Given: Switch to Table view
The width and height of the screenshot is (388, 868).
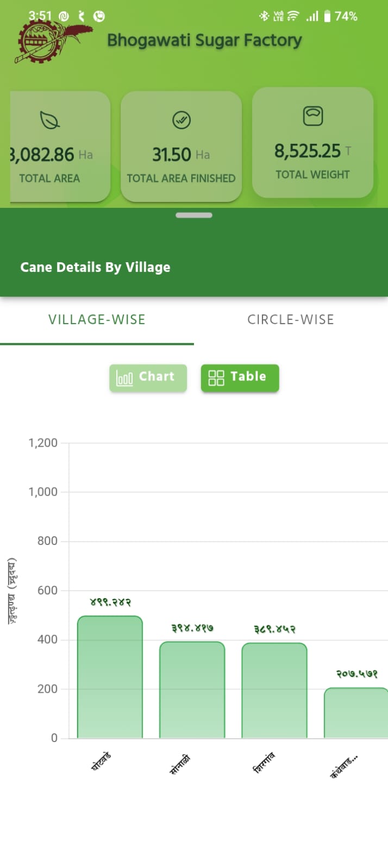Looking at the screenshot, I should pyautogui.click(x=240, y=378).
